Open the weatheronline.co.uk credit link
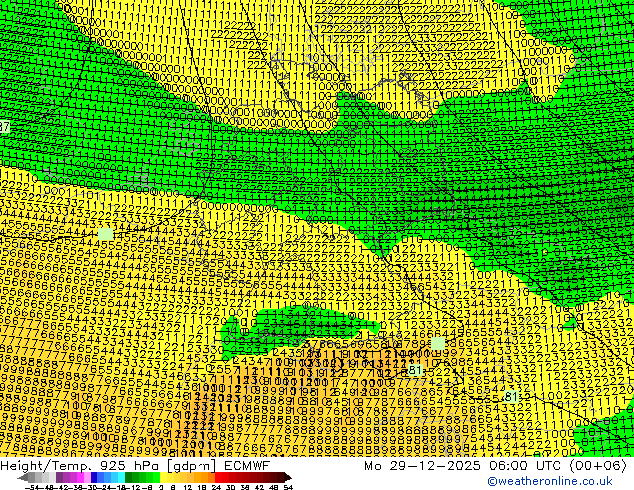 pyautogui.click(x=549, y=481)
